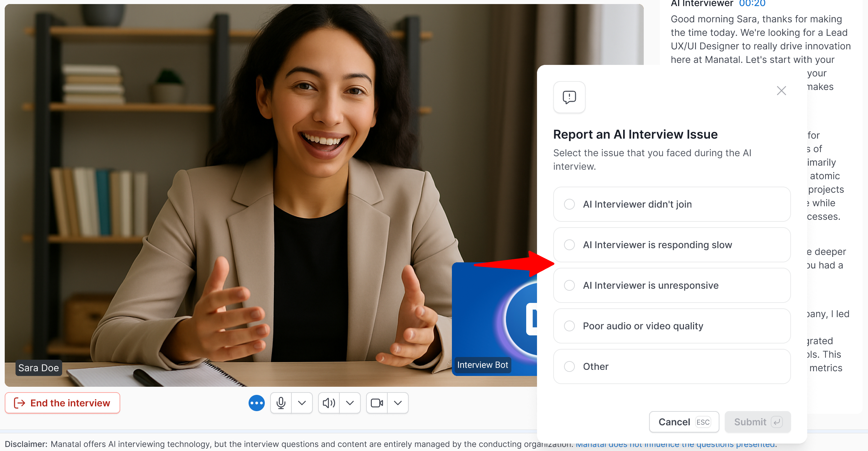
Task: Click End the interview button
Action: coord(62,403)
